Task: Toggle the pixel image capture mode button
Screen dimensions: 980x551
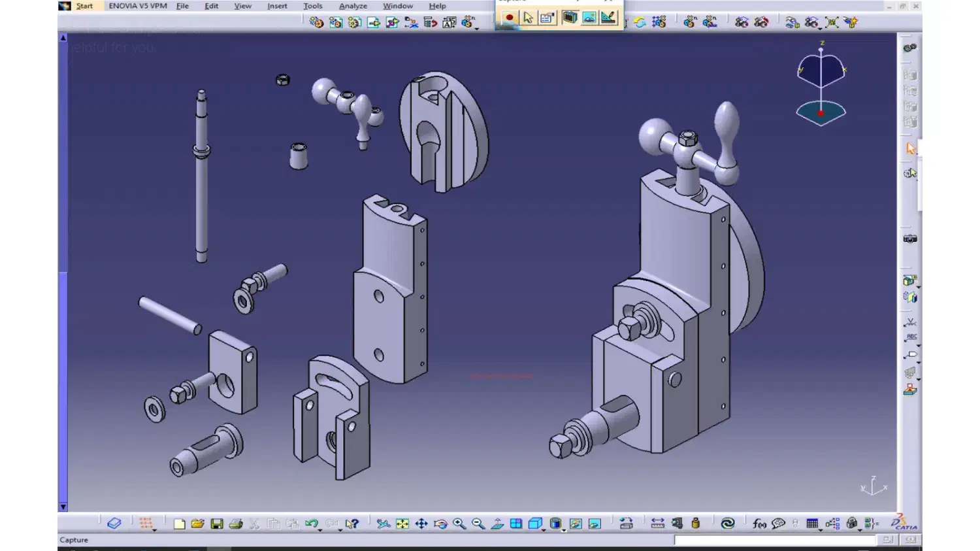Action: pyautogui.click(x=589, y=18)
